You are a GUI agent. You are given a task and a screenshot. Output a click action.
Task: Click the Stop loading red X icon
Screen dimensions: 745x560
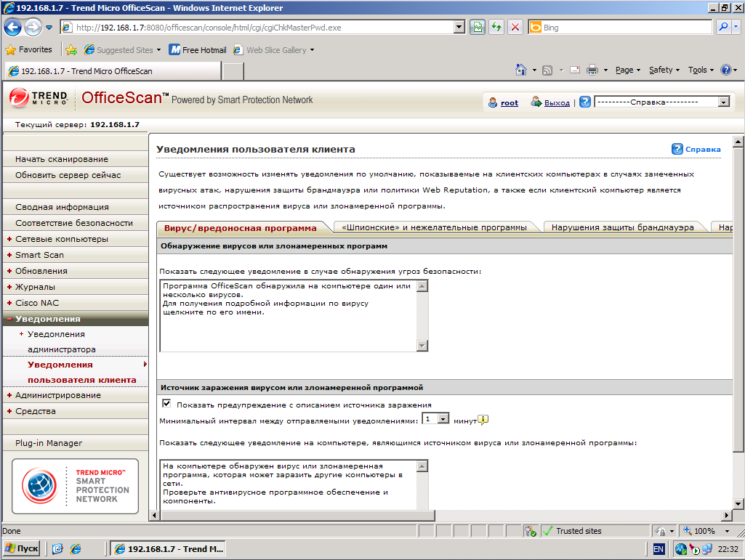click(515, 28)
